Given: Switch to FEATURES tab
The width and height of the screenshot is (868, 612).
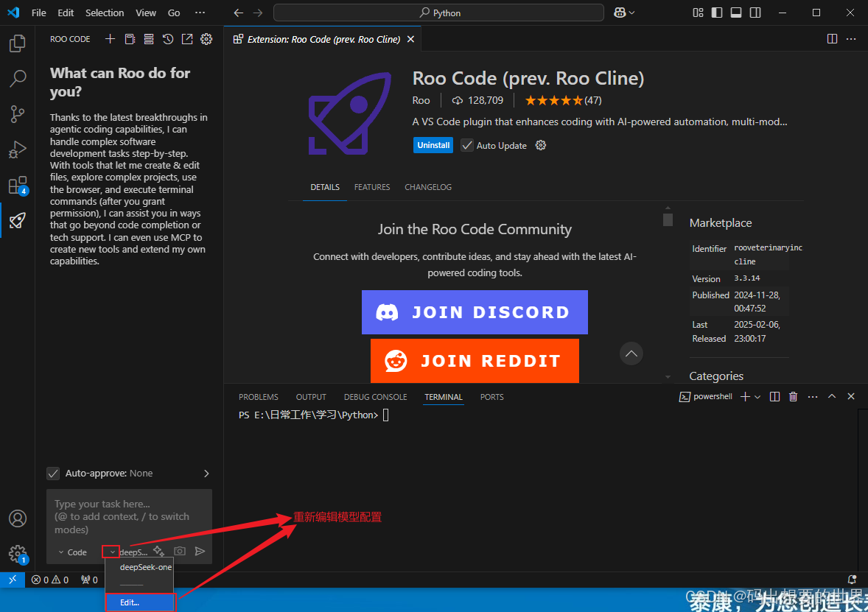Looking at the screenshot, I should point(372,187).
